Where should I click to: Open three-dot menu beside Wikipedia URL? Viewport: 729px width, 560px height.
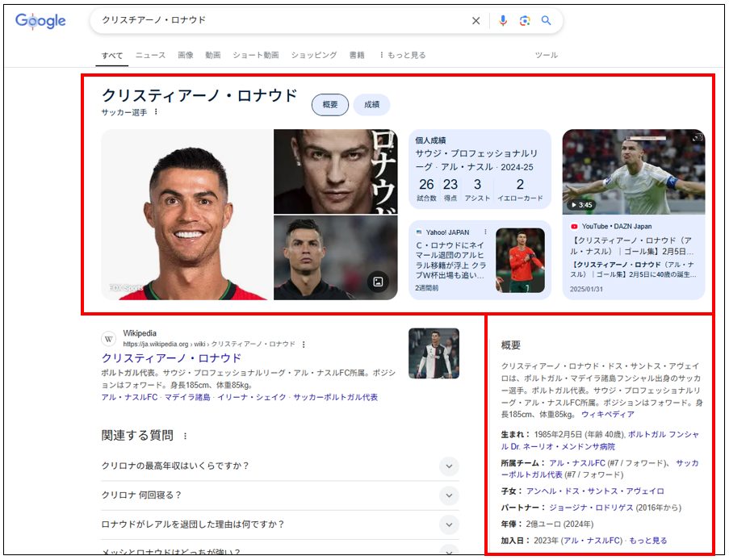click(304, 345)
